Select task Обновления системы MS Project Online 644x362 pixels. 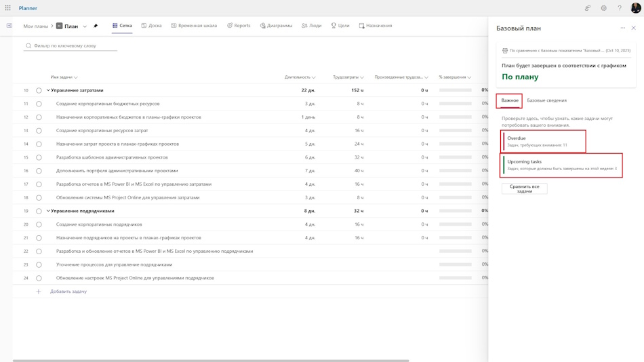pyautogui.click(x=127, y=198)
